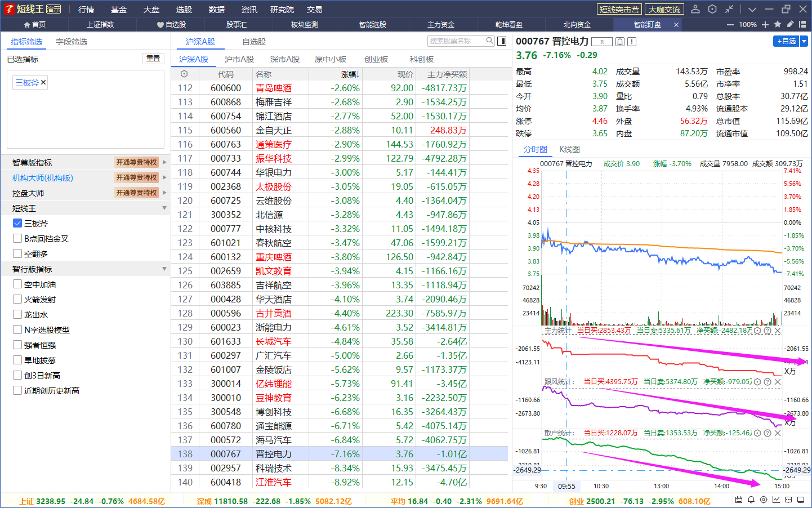Collapse the 智行版指标 section
This screenshot has width=812, height=508.
(164, 269)
